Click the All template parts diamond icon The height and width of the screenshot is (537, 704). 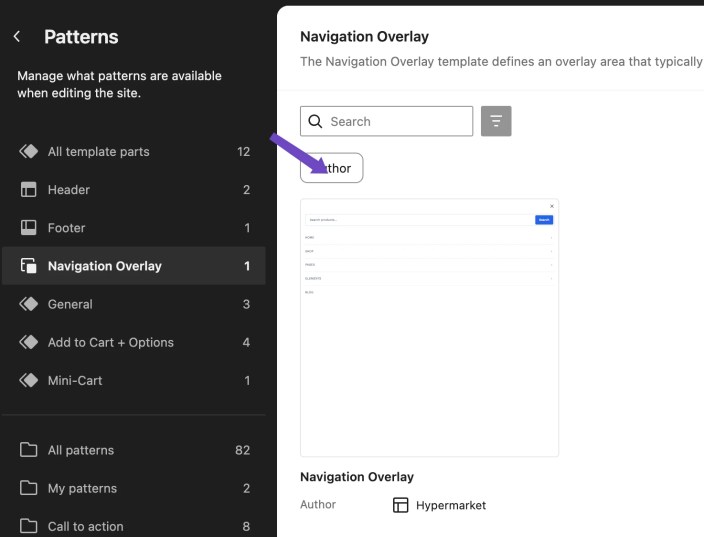pyautogui.click(x=28, y=151)
